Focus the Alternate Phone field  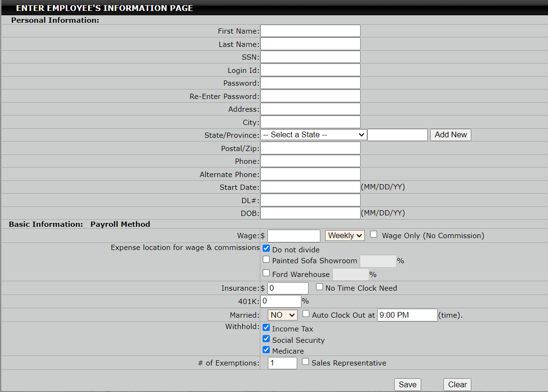[x=310, y=174]
